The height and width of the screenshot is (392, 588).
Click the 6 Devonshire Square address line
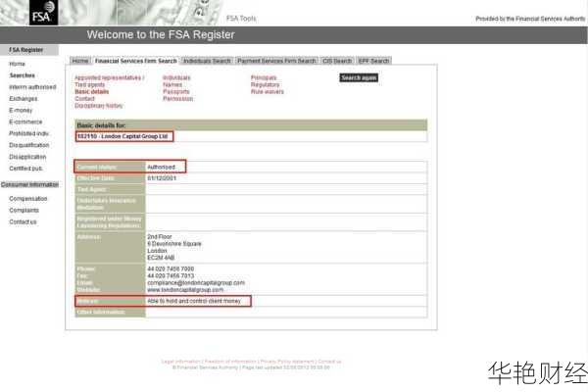(x=174, y=244)
